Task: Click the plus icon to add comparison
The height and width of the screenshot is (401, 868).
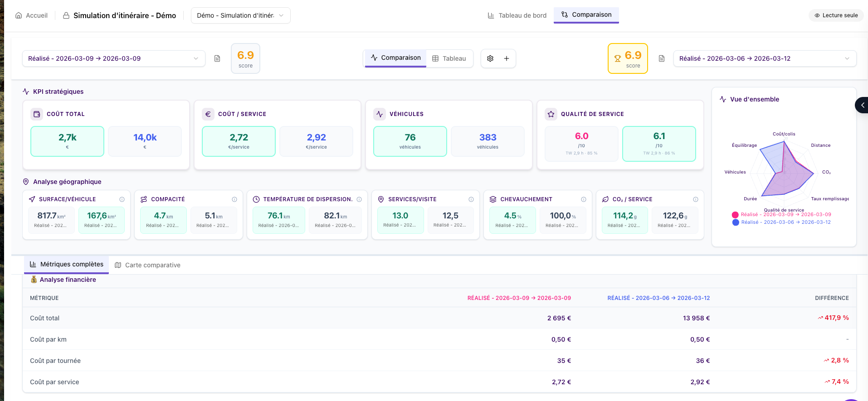Action: click(507, 58)
